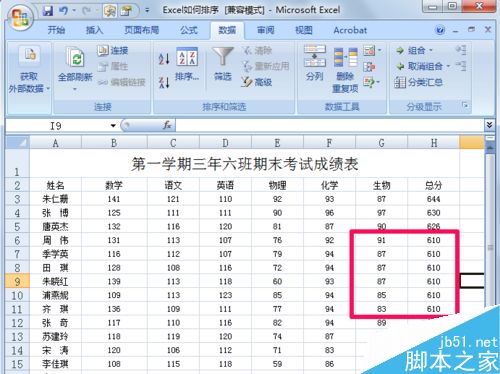Click Remove Duplicates (删除重复项)
Viewport: 500px width, 374px height.
pos(345,70)
